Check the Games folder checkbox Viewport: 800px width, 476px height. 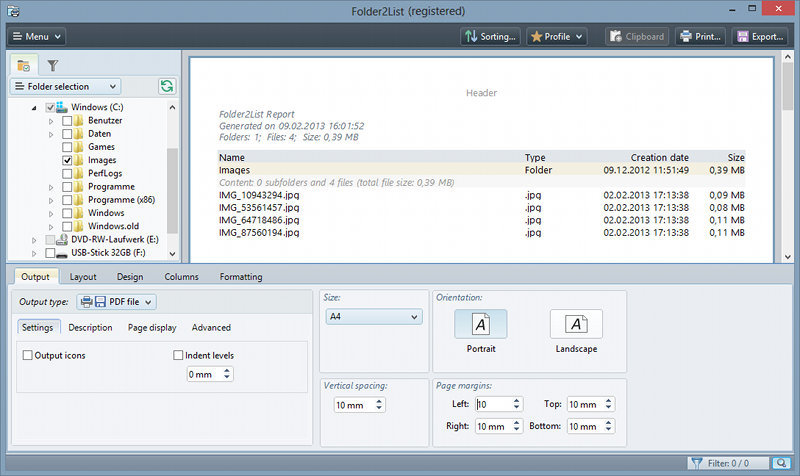(67, 147)
